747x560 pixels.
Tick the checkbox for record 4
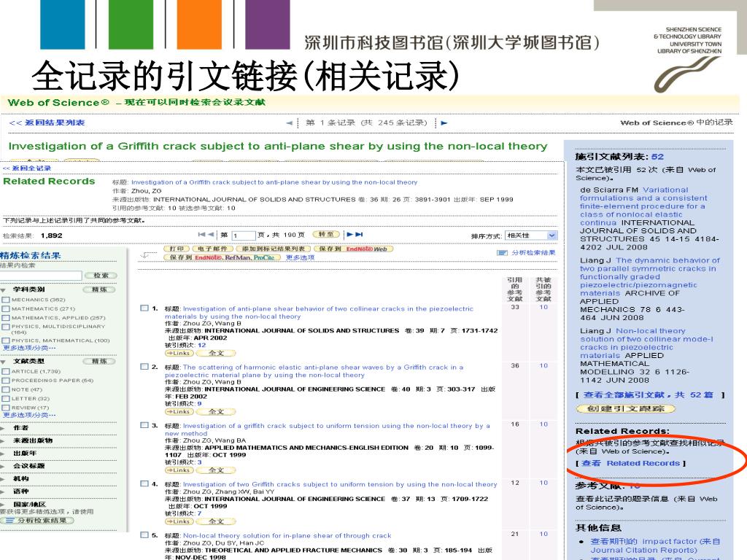[144, 484]
